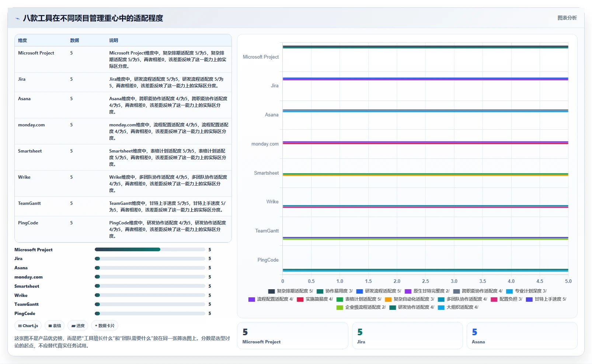Click the TeamGantt bars in chart

pyautogui.click(x=425, y=238)
